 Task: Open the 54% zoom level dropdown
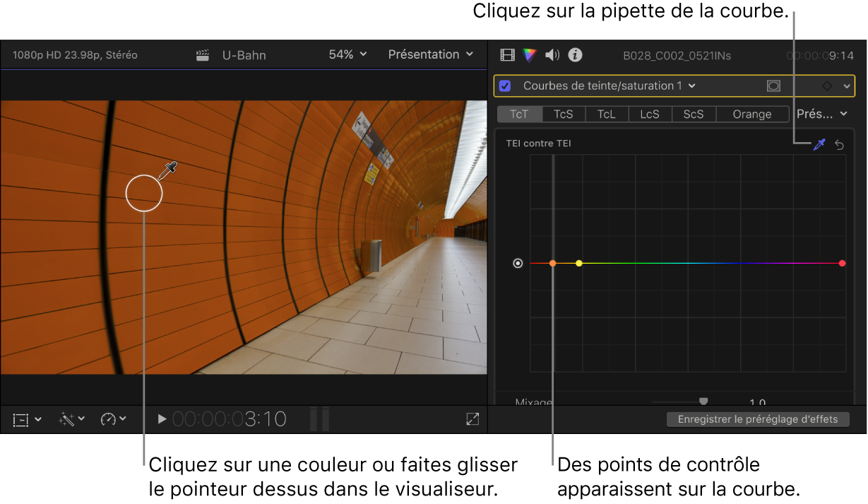click(x=347, y=54)
